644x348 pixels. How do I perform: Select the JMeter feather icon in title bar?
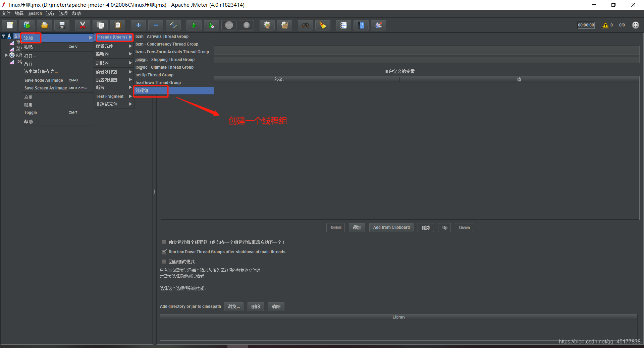click(4, 4)
